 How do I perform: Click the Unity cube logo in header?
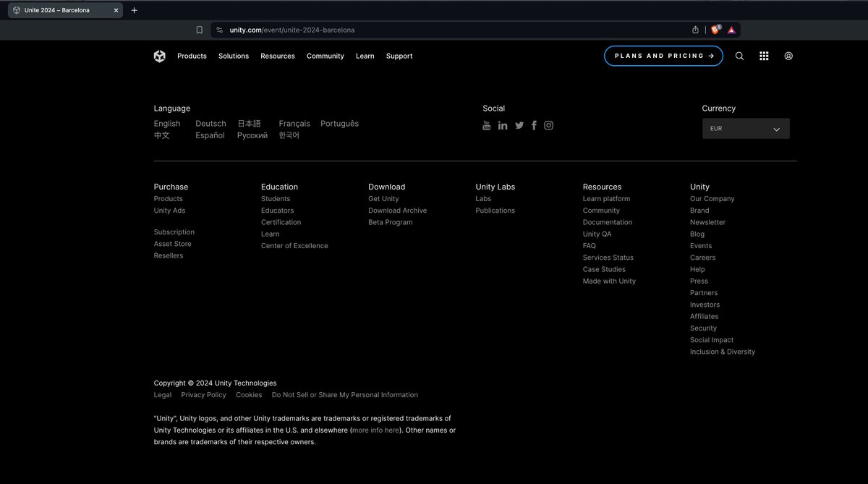(x=159, y=56)
